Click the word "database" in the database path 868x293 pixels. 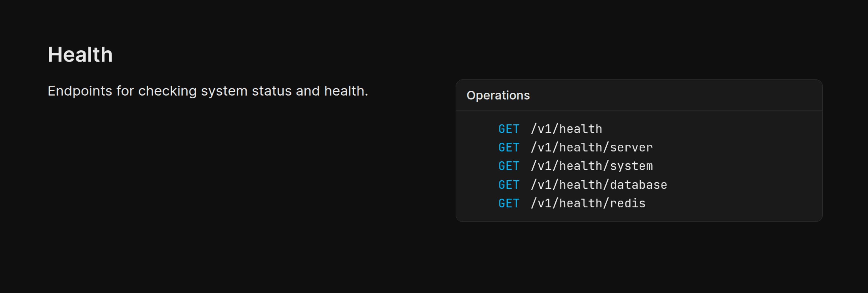[x=639, y=185]
